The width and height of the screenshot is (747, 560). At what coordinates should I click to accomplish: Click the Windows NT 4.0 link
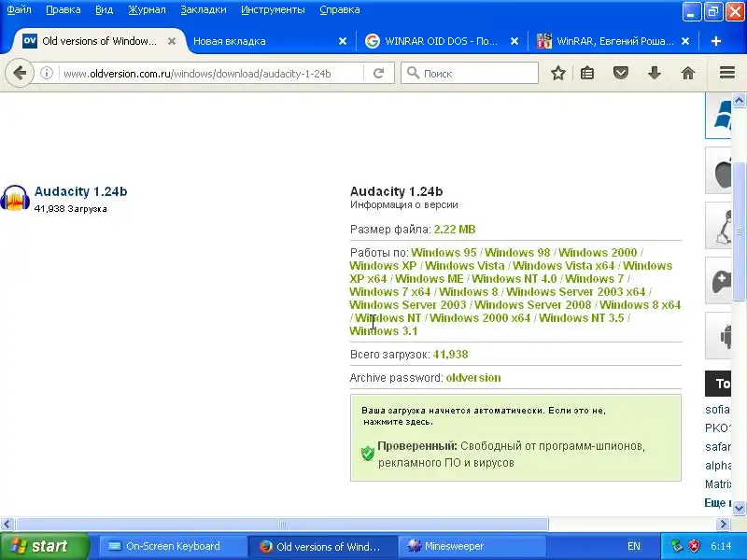(514, 278)
